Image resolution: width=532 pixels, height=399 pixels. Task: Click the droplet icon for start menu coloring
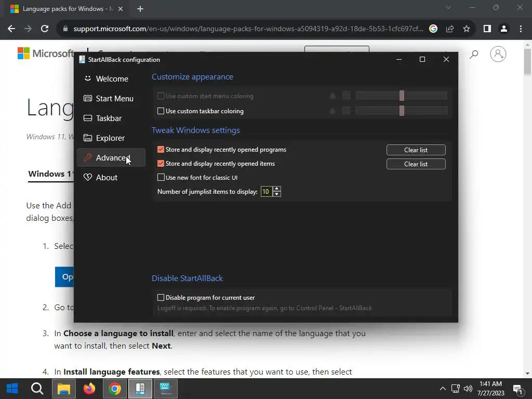(332, 96)
